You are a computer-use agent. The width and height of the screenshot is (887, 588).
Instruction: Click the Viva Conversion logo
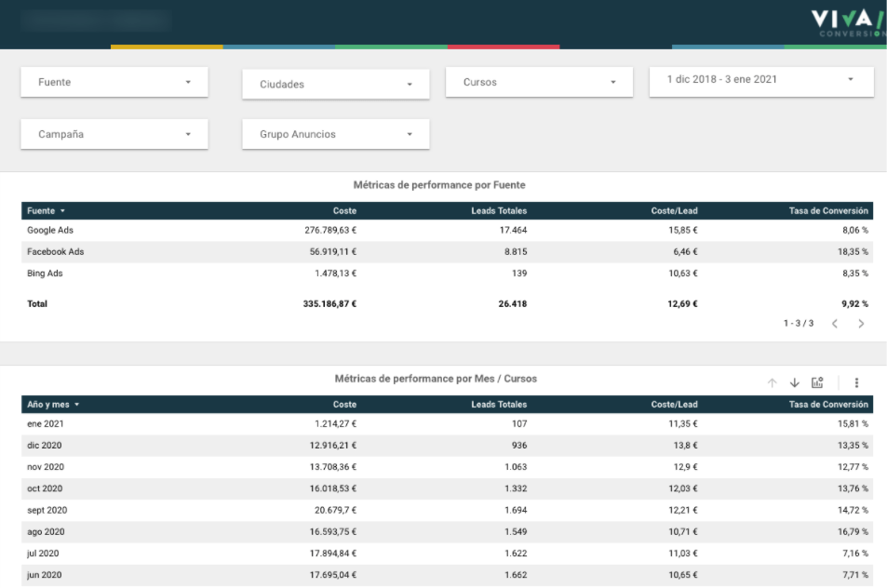click(849, 24)
